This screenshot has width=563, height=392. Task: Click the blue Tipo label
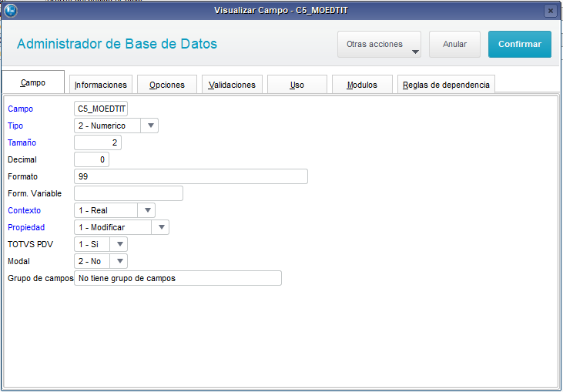[15, 126]
